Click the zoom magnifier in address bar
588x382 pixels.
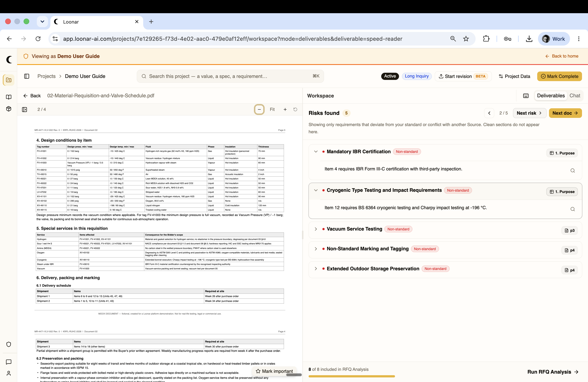click(453, 39)
